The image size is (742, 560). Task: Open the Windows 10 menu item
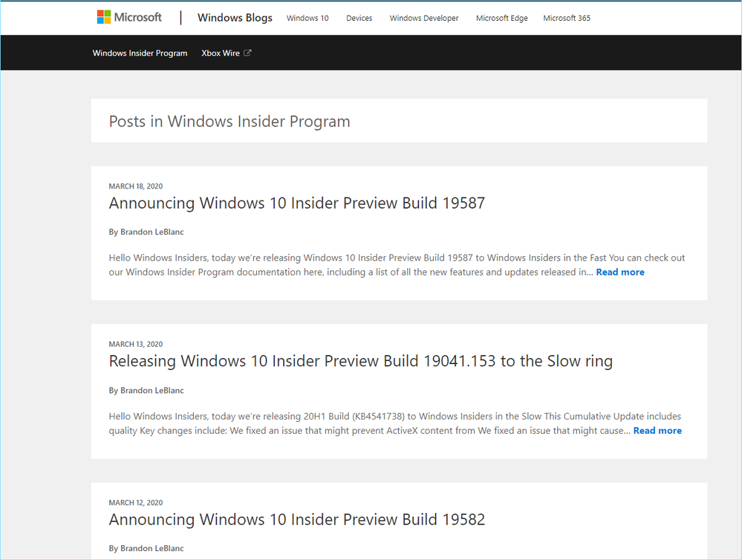[x=307, y=18]
